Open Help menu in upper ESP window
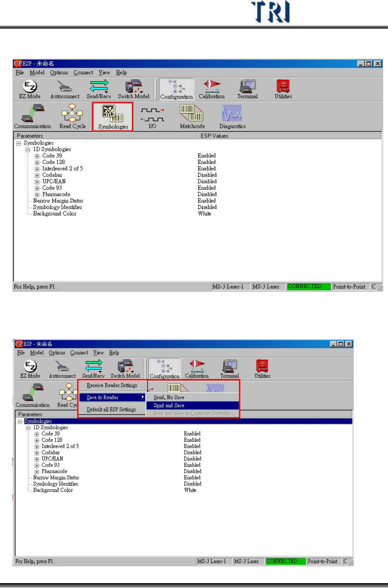This screenshot has height=588, width=388. [121, 73]
